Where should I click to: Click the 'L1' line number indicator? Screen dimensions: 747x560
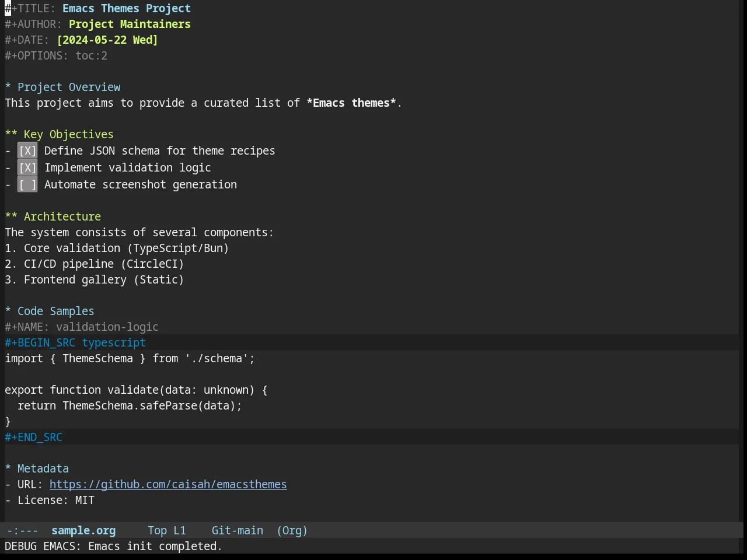(x=180, y=531)
